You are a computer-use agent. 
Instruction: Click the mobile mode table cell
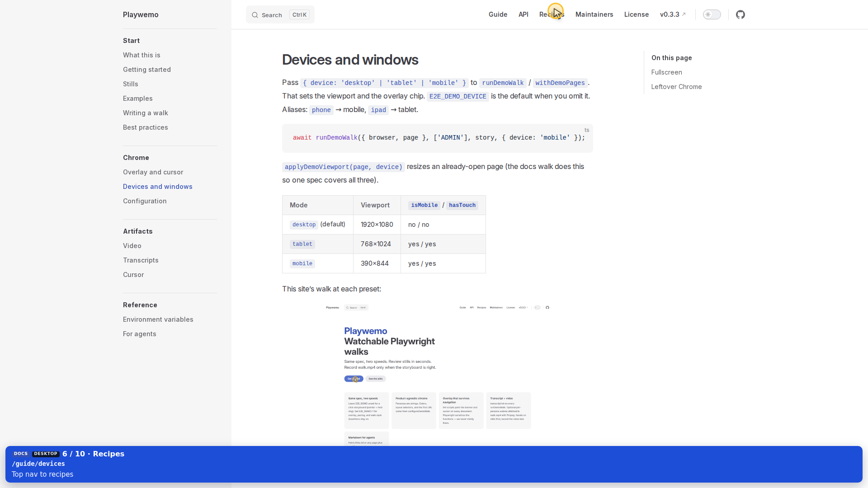click(x=318, y=263)
